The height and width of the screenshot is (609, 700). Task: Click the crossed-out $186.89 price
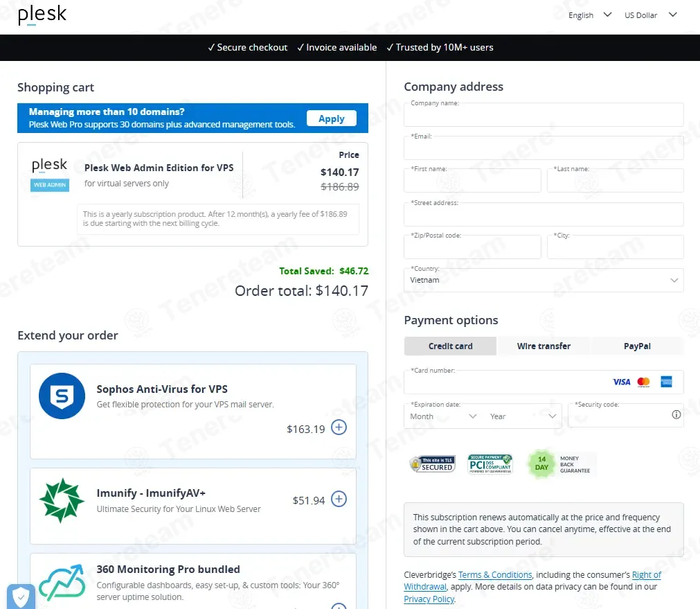tap(340, 187)
